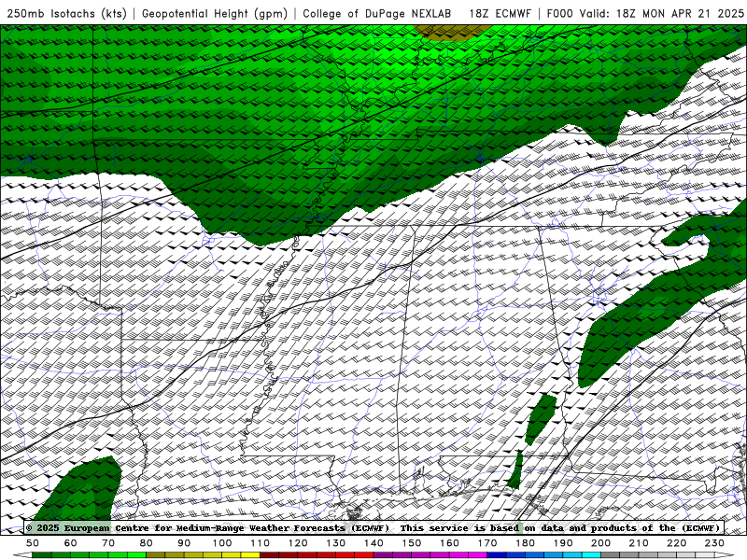
Task: Click the legend value '180'
Action: [x=525, y=543]
